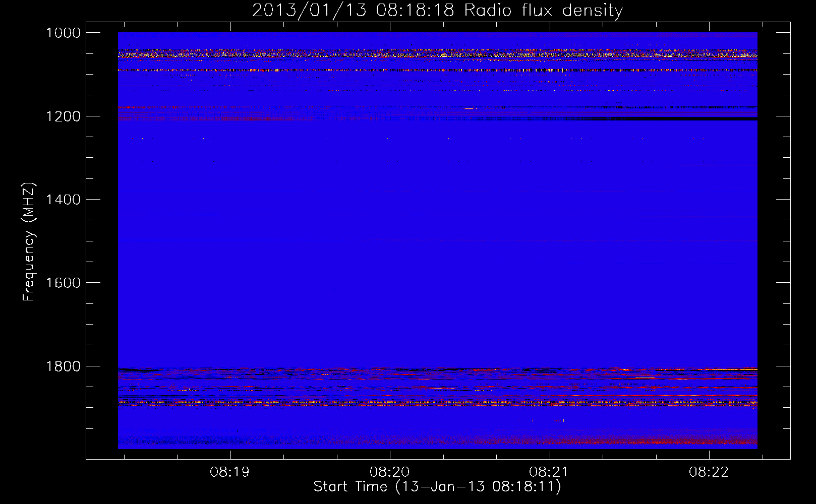This screenshot has width=816, height=504.
Task: Click the 1200 frequency tick label
Action: 64,116
